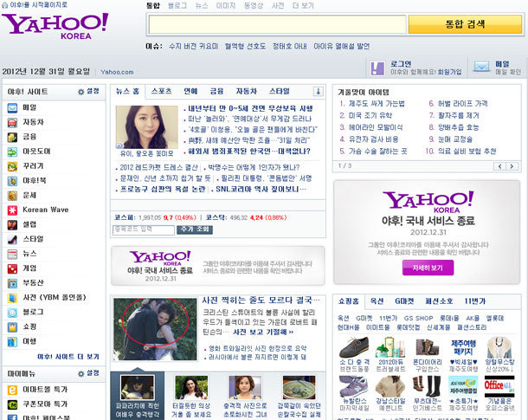This screenshot has width=528, height=420.
Task: Open the G마켓 shopping tab
Action: point(404,301)
